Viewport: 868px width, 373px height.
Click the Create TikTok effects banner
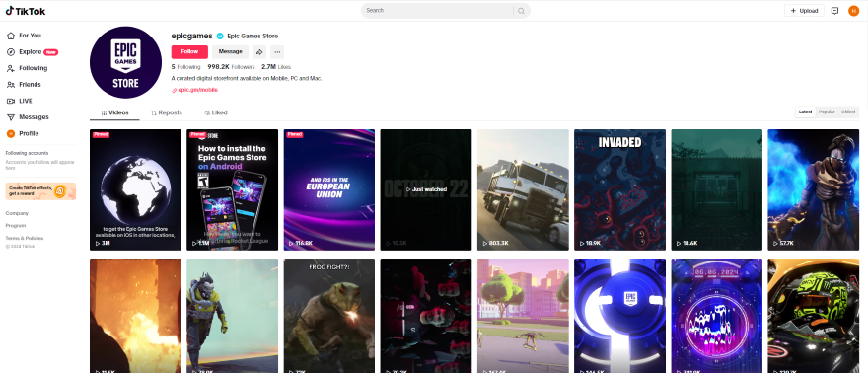pyautogui.click(x=40, y=190)
